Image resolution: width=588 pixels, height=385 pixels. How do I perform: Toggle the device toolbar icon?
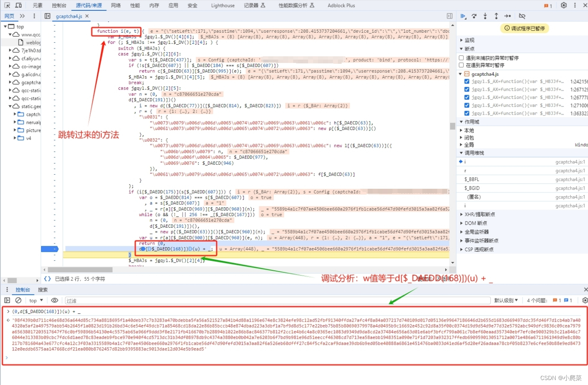click(19, 5)
